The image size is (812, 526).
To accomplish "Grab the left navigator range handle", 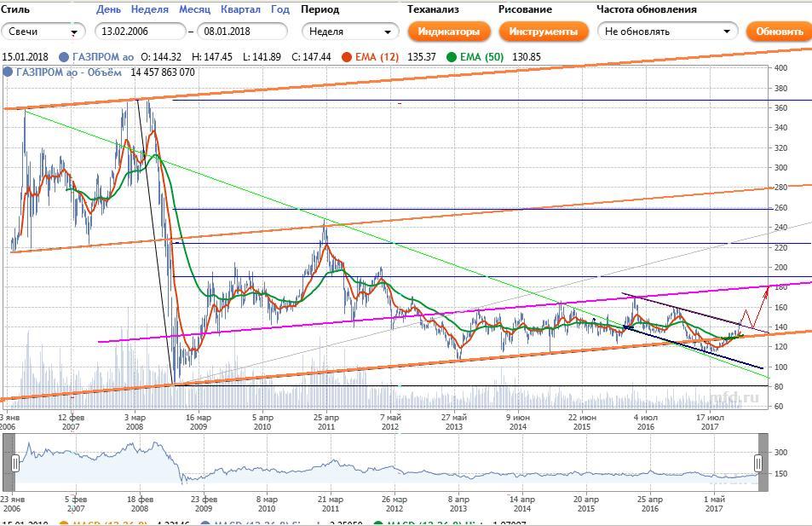I will point(15,462).
